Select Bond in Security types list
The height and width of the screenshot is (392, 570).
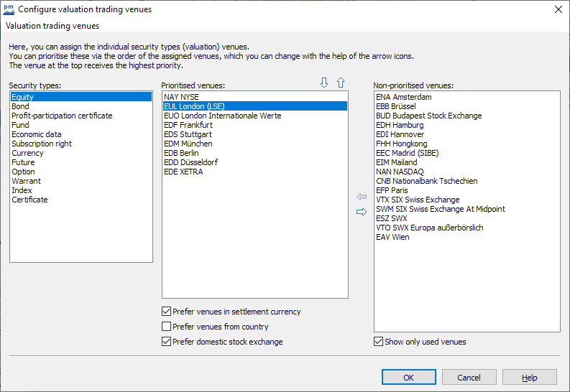[x=20, y=106]
